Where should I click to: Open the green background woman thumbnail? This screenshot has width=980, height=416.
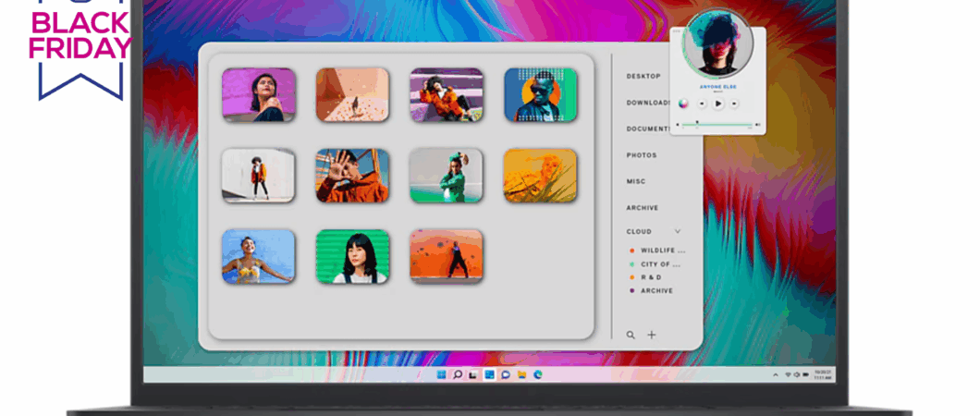[x=352, y=257]
